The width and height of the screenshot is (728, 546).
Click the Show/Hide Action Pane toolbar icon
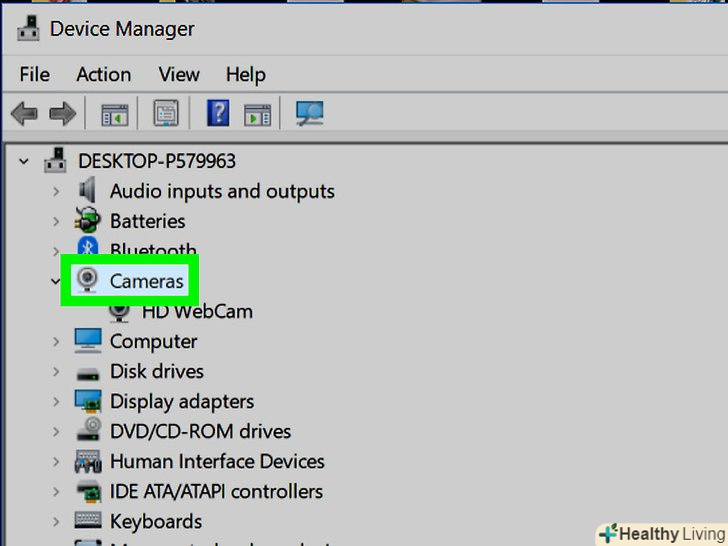tap(257, 115)
